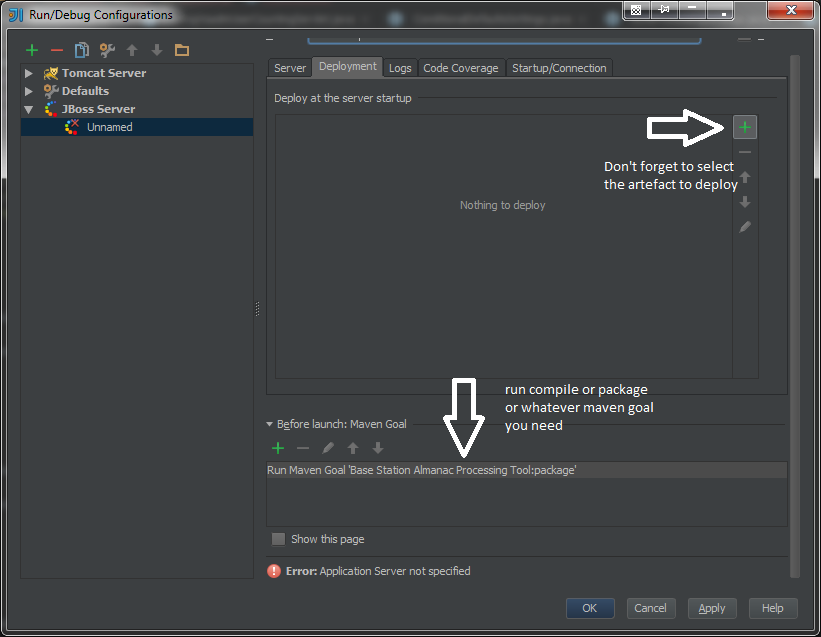The image size is (821, 637).
Task: Click the JBoss Server icon
Action: coord(51,109)
